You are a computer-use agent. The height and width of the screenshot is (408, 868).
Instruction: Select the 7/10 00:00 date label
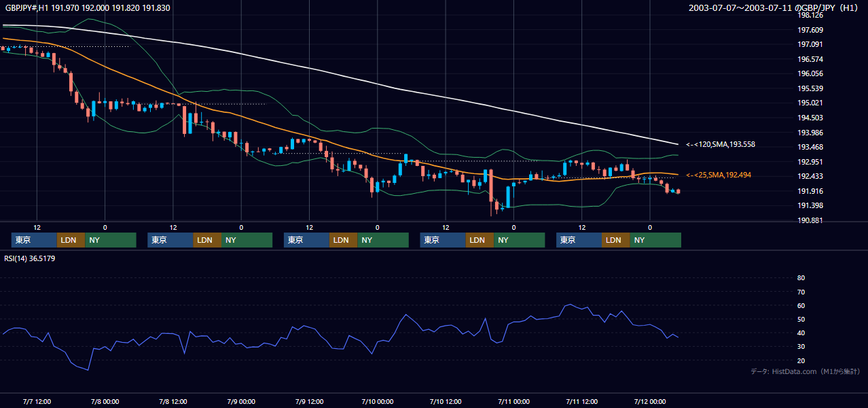coord(377,401)
